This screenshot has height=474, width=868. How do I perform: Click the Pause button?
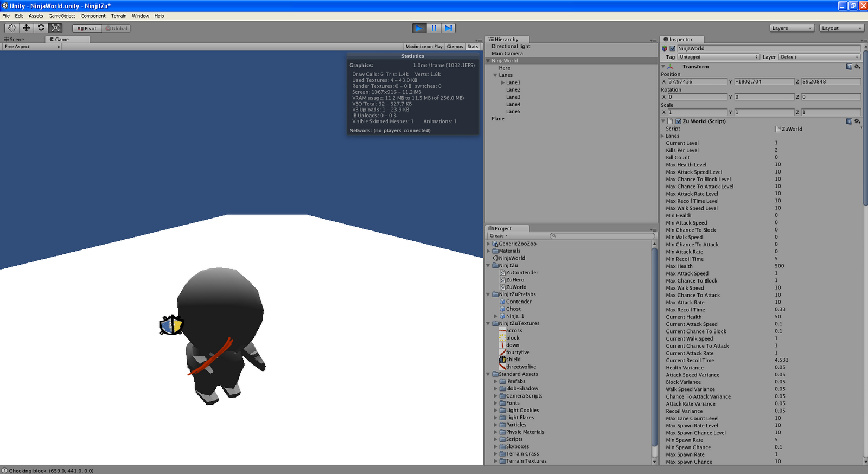click(433, 28)
